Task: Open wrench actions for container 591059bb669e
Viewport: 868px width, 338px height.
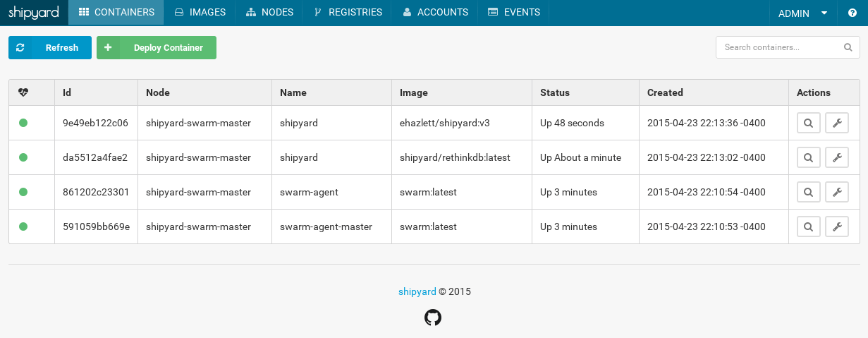Action: (x=837, y=227)
